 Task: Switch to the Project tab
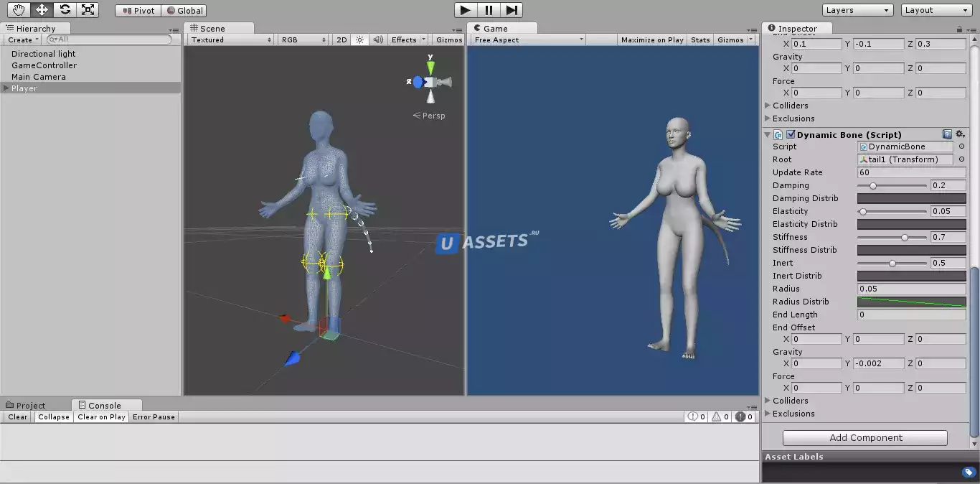26,405
